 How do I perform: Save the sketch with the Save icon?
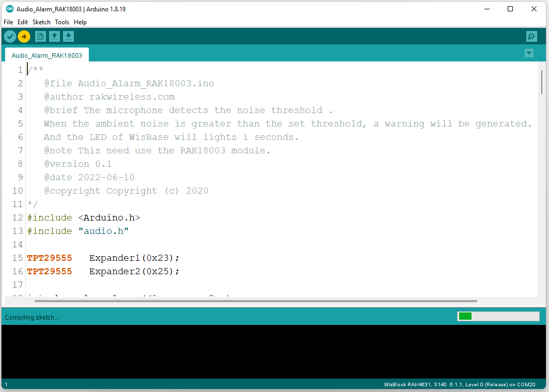click(68, 36)
